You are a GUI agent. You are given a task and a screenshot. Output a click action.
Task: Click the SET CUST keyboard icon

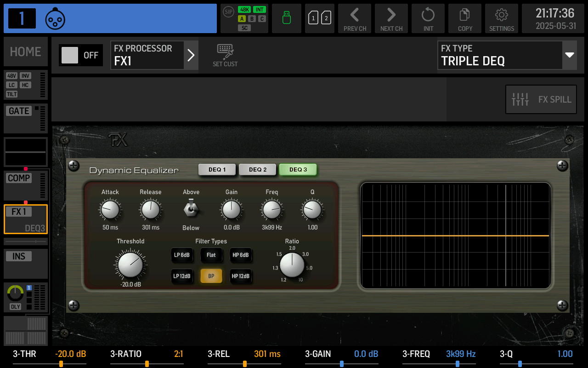225,55
